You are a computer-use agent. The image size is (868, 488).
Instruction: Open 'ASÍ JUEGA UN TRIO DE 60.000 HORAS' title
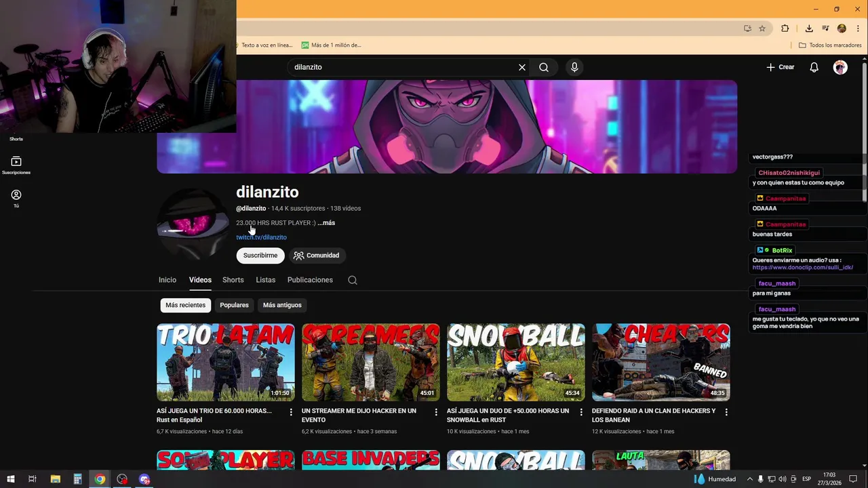[214, 415]
